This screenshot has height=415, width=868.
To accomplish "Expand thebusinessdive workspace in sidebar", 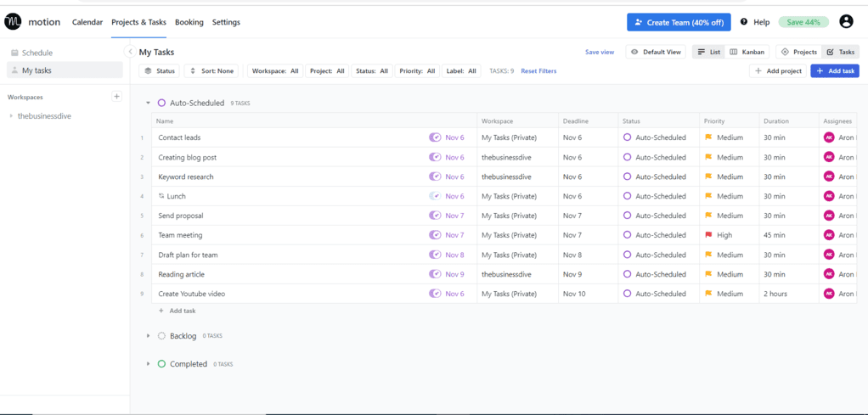I will [x=11, y=116].
